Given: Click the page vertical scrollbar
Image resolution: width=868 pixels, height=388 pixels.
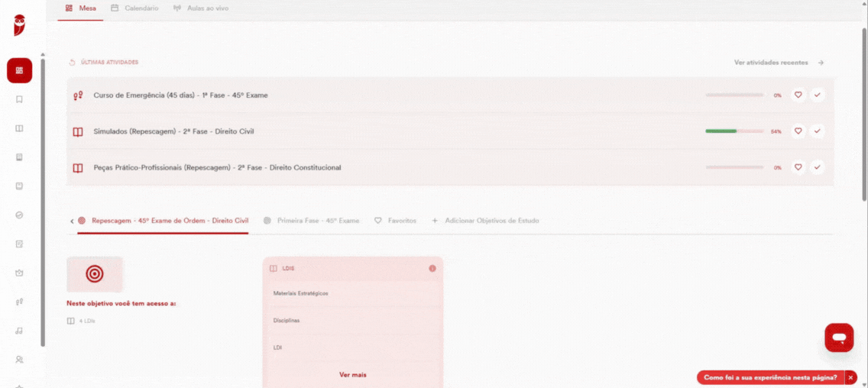Looking at the screenshot, I should 864,114.
